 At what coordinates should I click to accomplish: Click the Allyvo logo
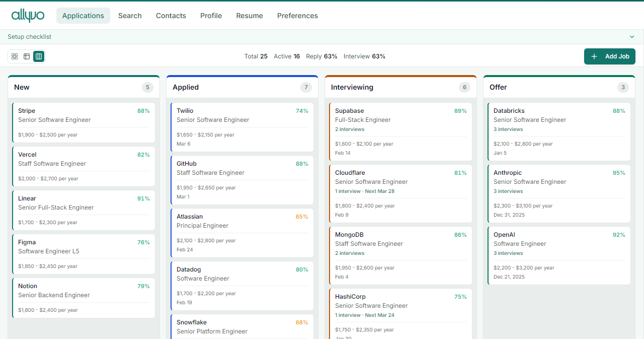click(x=28, y=16)
